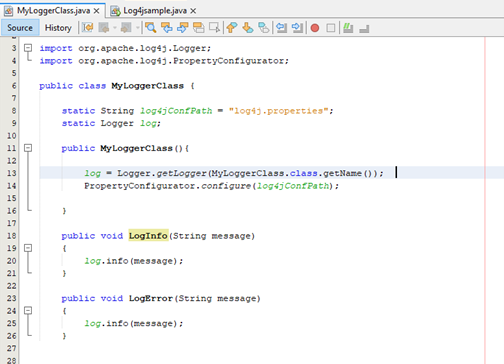The width and height of the screenshot is (504, 364).
Task: Open the Forward history dropdown arrow
Action: [137, 28]
